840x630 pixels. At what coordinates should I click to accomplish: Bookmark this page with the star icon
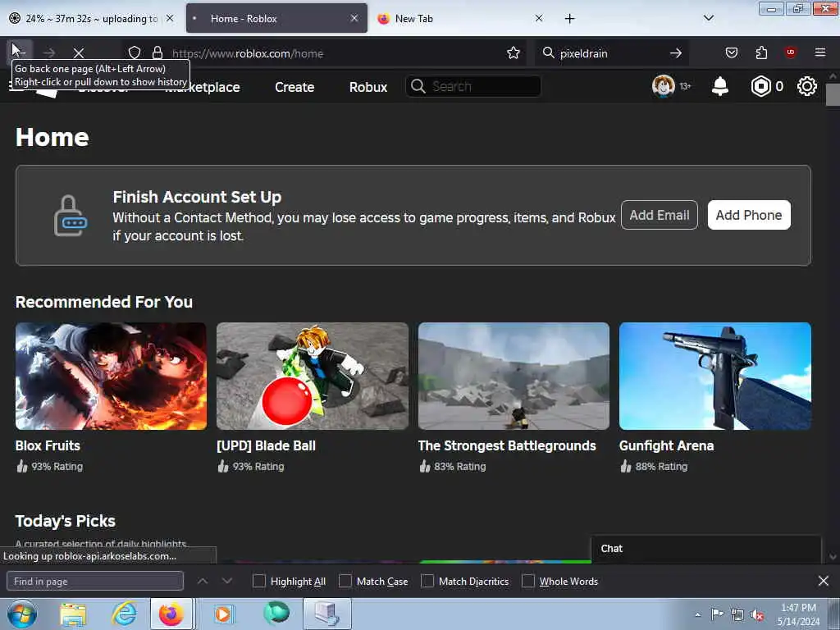tap(514, 52)
